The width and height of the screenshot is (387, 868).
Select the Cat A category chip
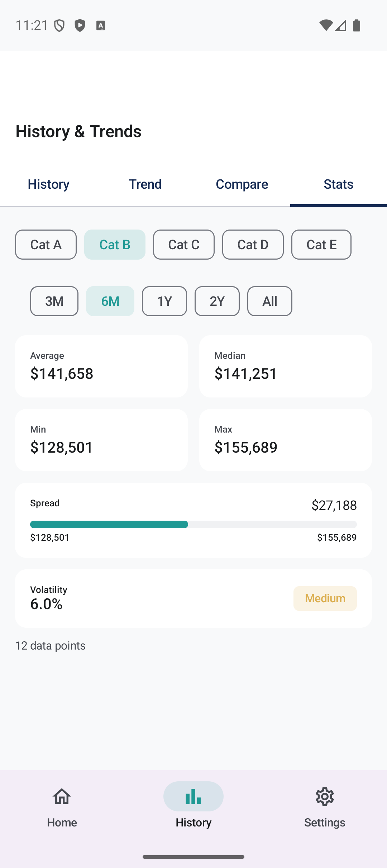click(46, 245)
